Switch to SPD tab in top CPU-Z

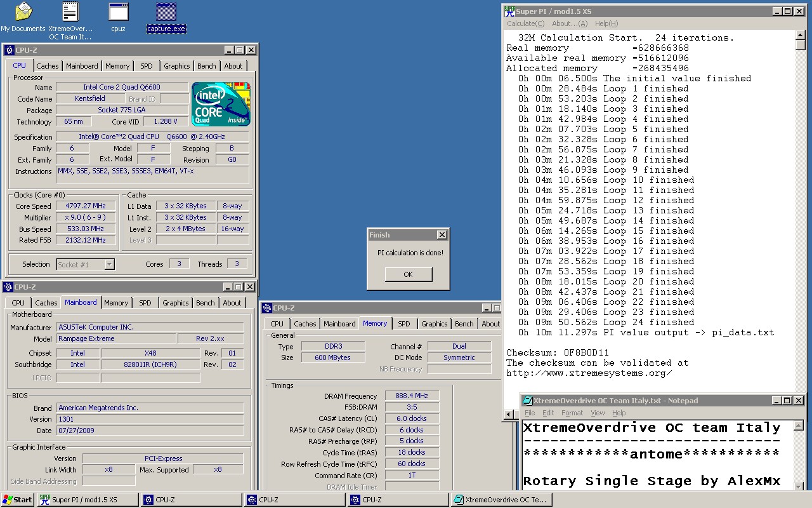tap(147, 66)
